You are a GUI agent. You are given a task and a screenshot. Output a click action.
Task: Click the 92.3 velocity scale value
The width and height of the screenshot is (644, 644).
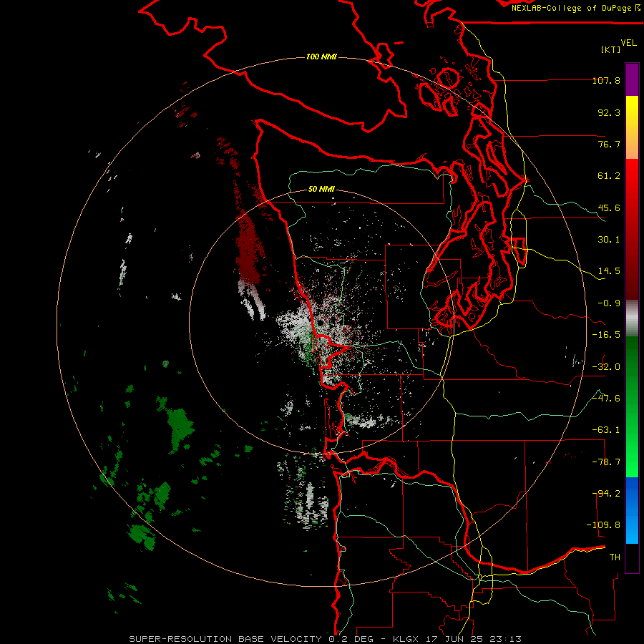click(609, 112)
